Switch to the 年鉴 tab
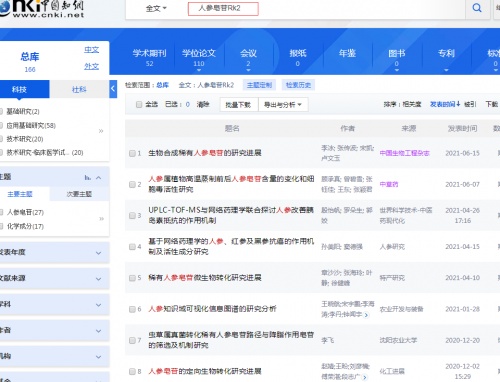Screen dimensions: 500x382 [347, 53]
